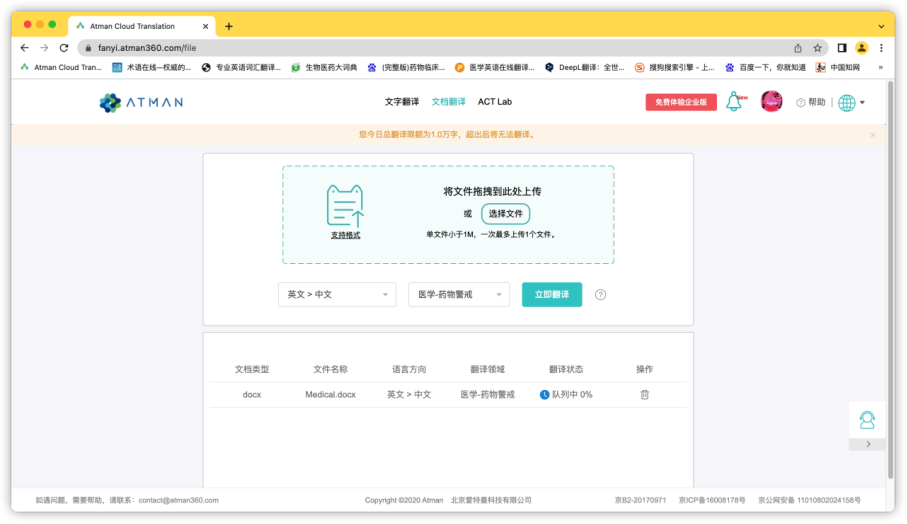Click the browser forward arrow
Screen dimensions: 907x524
44,48
